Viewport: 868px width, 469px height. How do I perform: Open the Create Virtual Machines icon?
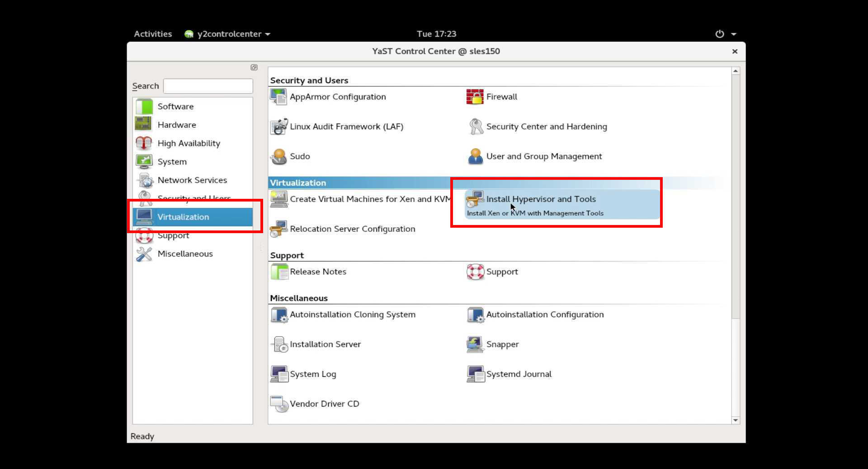[278, 199]
